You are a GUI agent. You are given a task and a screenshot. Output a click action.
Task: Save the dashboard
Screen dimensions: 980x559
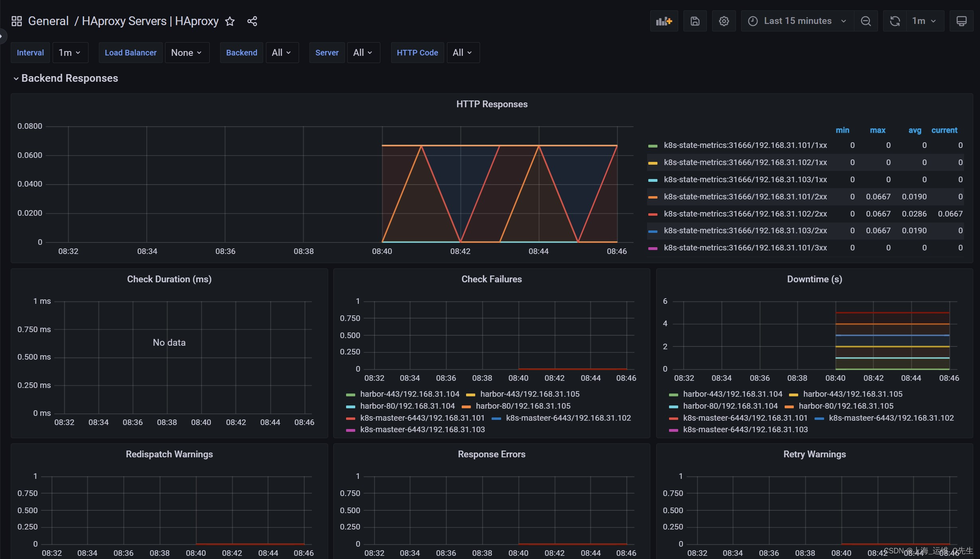click(x=695, y=21)
